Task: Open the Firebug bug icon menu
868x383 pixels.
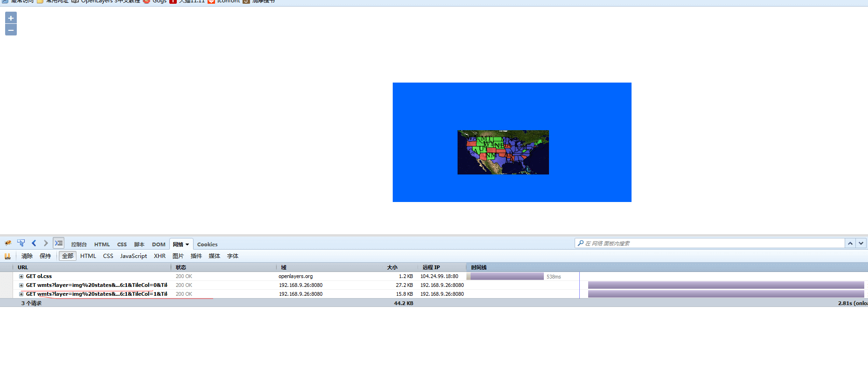Action: tap(8, 244)
